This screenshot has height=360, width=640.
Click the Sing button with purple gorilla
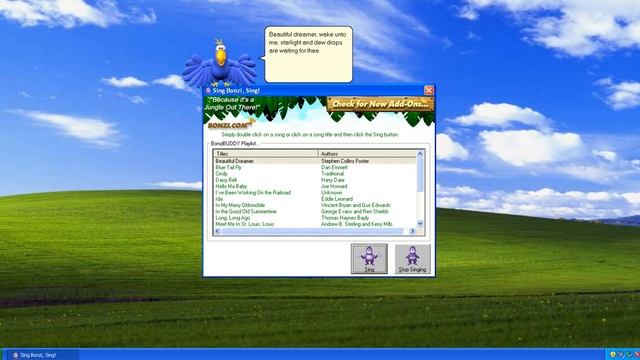(369, 259)
